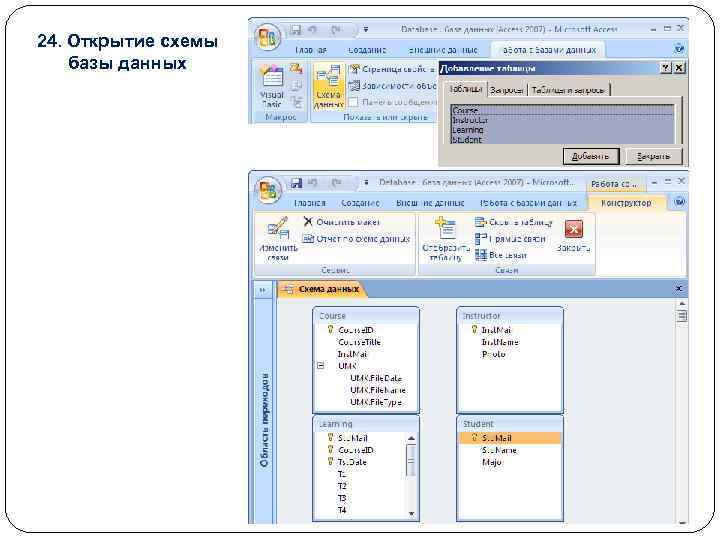Click the Office button in top Access window
Image resolution: width=720 pixels, height=540 pixels.
268,38
